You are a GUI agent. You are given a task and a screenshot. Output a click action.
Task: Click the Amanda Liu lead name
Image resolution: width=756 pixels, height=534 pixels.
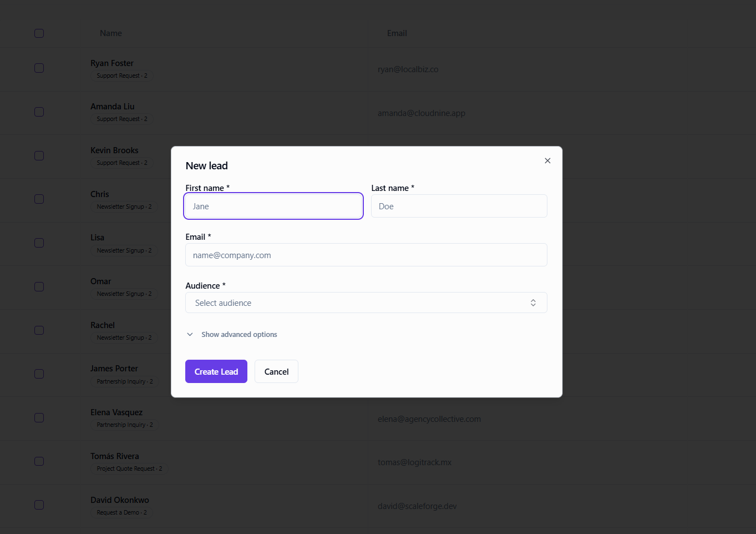pyautogui.click(x=113, y=107)
